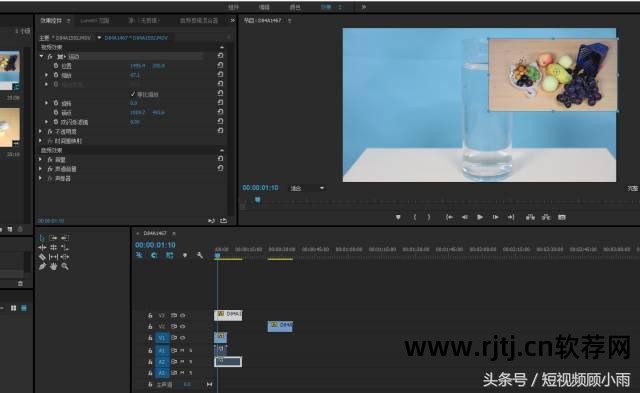Select the Track Select Backward tool

pos(65,238)
